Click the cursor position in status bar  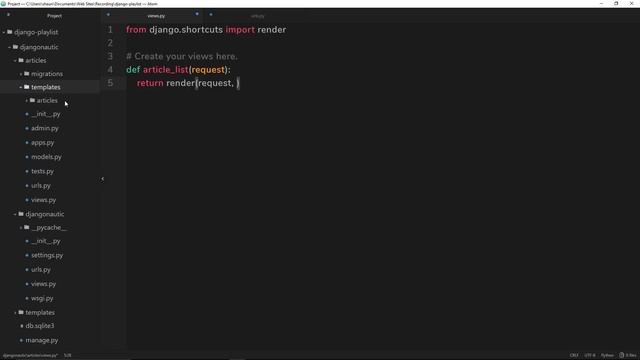[x=67, y=356]
